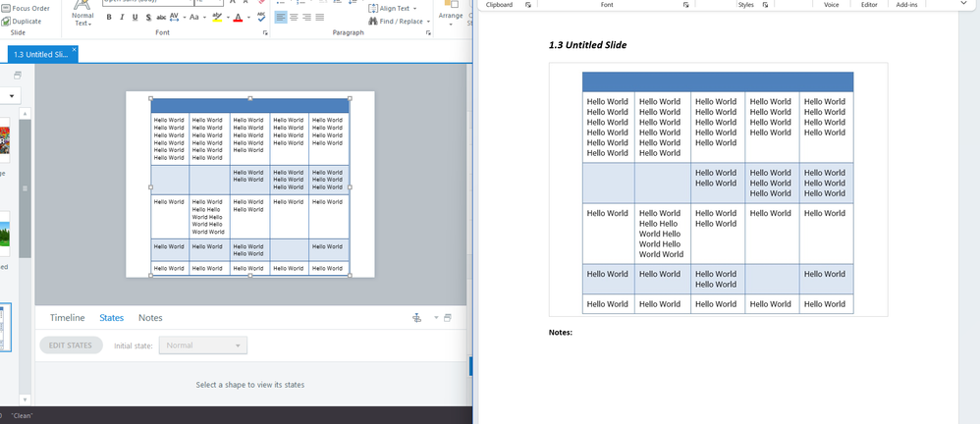
Task: Click Focus Order button
Action: [x=26, y=8]
